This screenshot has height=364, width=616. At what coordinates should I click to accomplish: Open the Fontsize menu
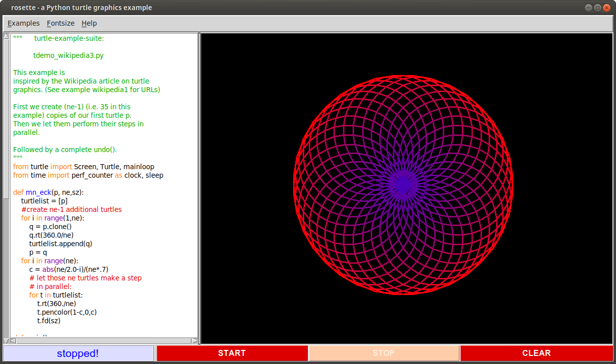(60, 23)
